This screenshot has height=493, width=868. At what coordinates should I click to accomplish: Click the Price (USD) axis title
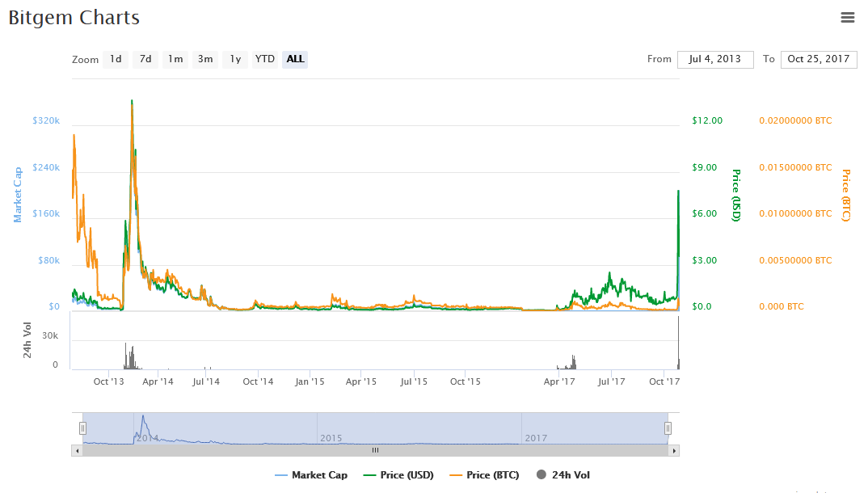pyautogui.click(x=736, y=196)
